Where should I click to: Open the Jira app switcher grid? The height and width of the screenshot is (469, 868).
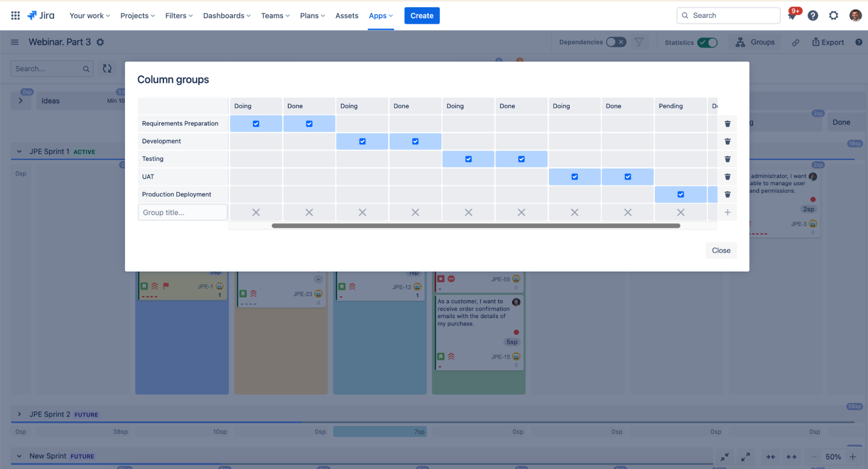(15, 16)
